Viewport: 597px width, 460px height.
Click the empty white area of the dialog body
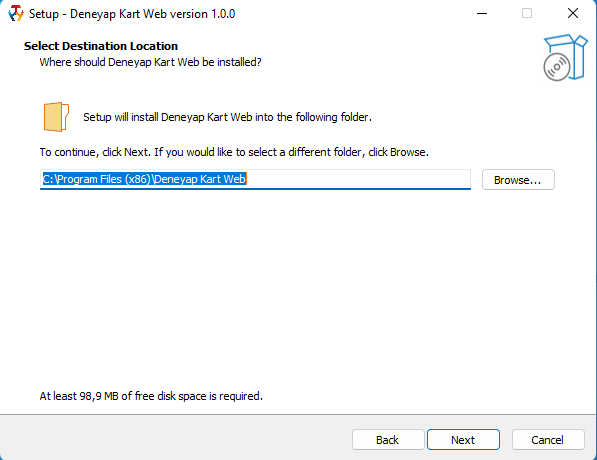297,289
